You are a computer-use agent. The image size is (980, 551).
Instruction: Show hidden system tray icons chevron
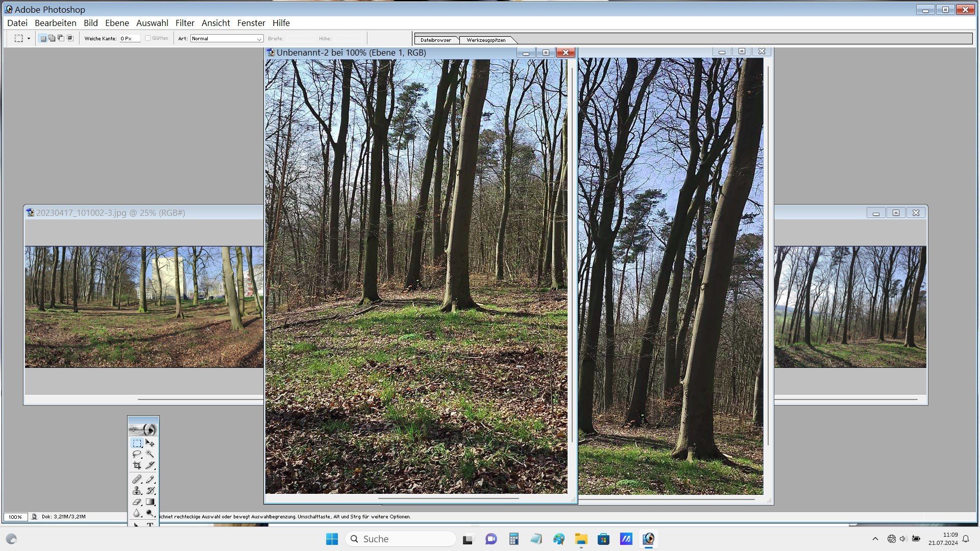(x=875, y=539)
